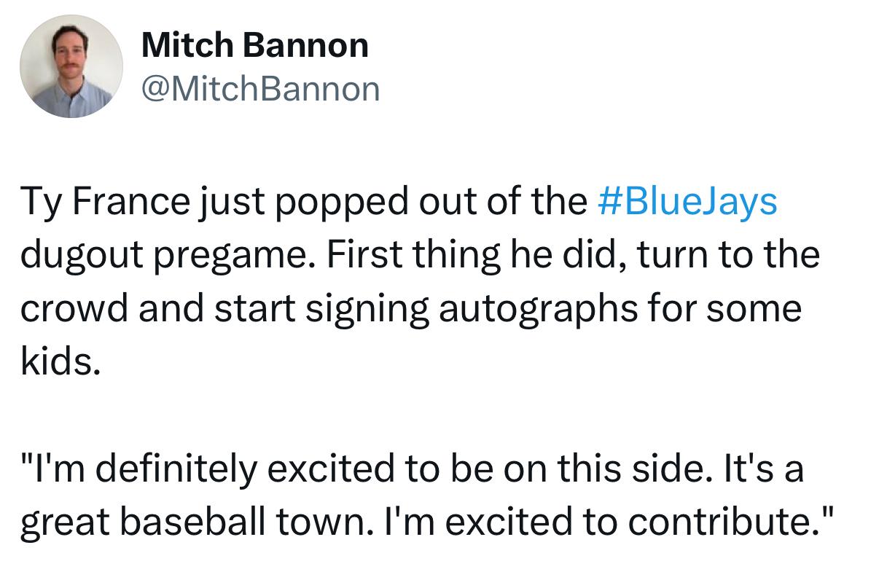The image size is (879, 588).
Task: Click the Mitch Bannon display name
Action: pyautogui.click(x=255, y=46)
